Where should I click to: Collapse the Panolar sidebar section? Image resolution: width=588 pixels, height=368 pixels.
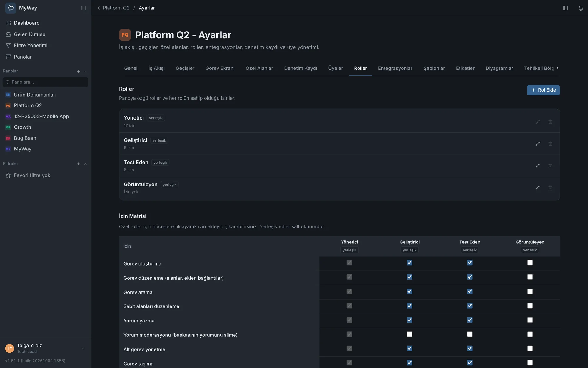tap(86, 71)
